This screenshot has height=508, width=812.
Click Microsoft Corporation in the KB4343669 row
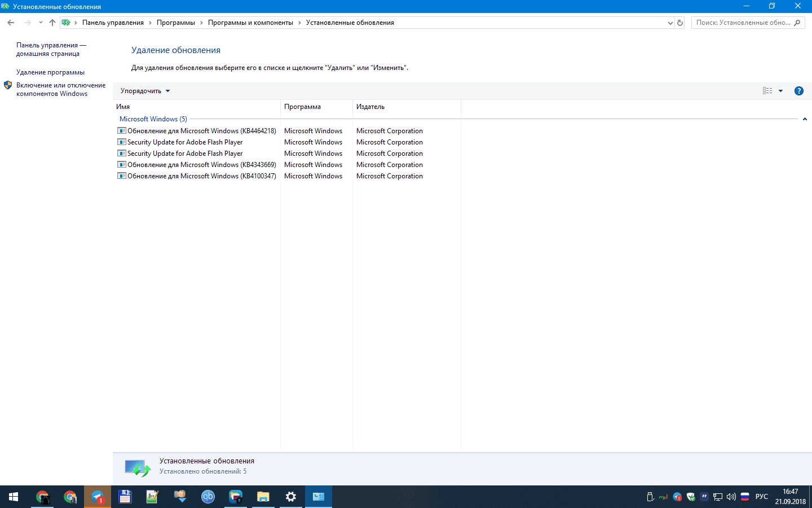[x=390, y=165]
